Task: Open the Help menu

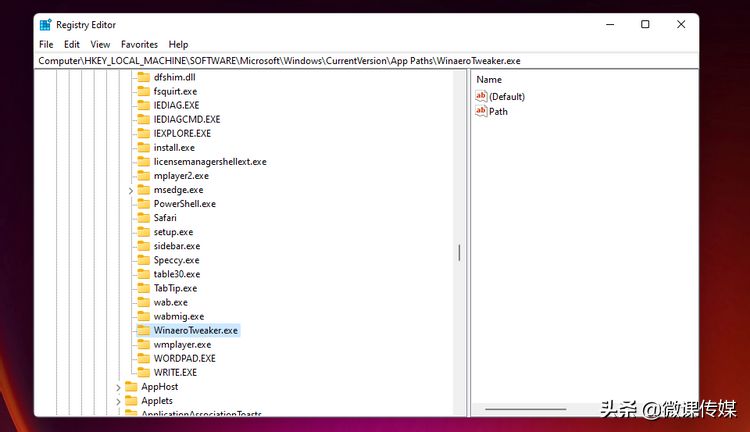Action: [x=178, y=44]
